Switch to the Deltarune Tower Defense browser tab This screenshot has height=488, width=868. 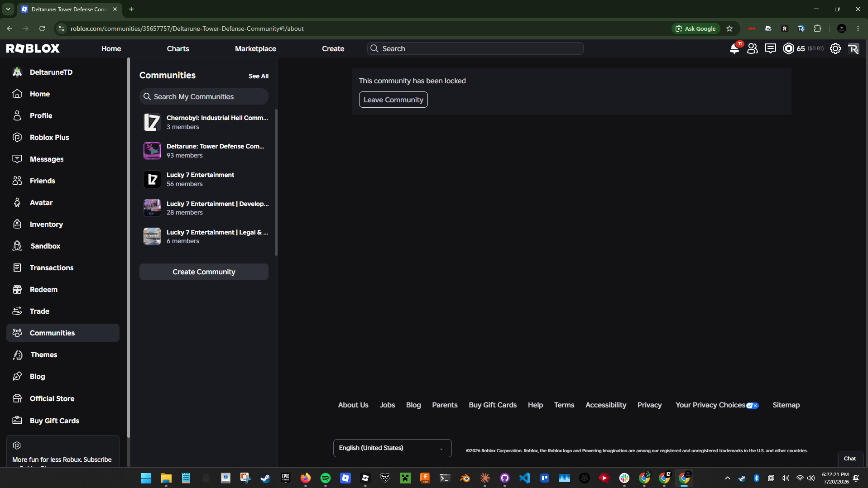[69, 9]
